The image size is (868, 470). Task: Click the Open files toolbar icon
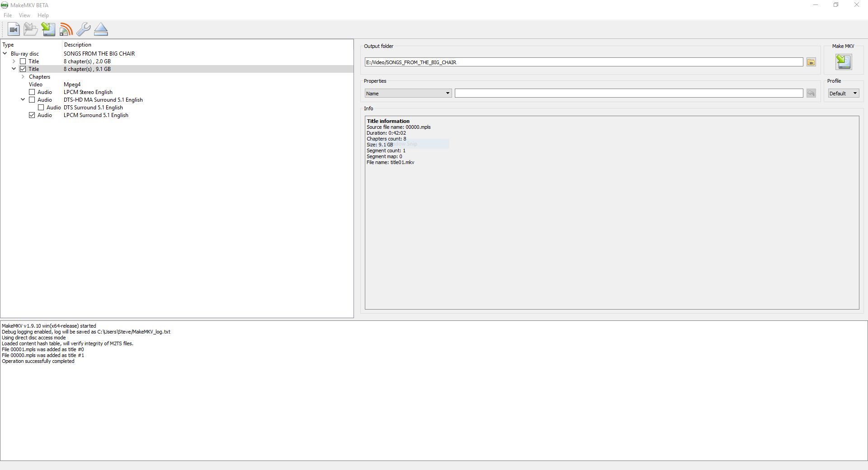pyautogui.click(x=31, y=29)
